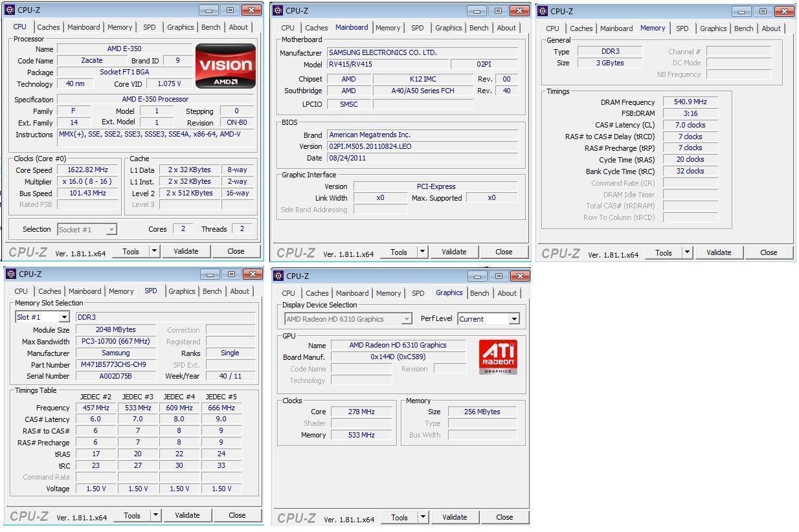Open the Memory tab in the Mainboard window
The width and height of the screenshot is (799, 532).
click(388, 28)
